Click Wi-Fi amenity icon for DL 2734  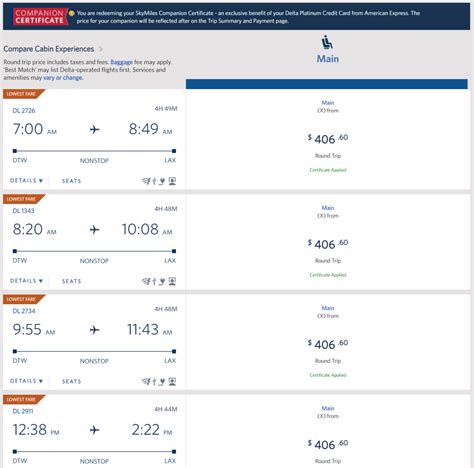[146, 381]
